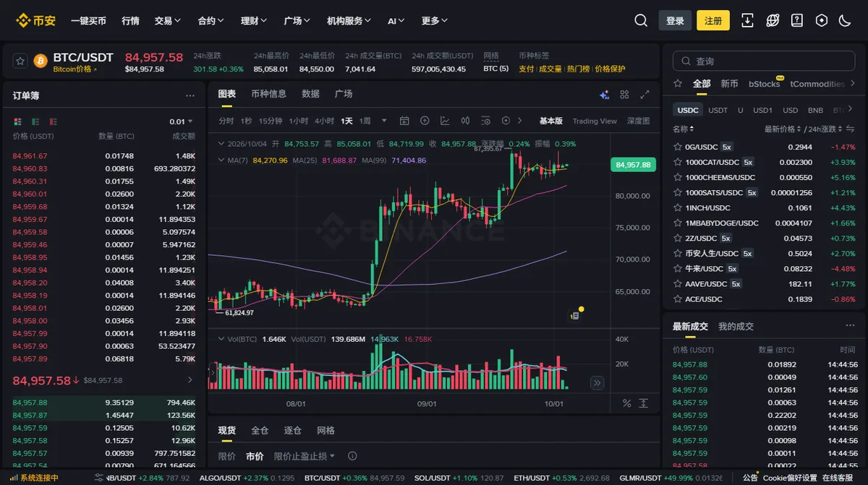Select the USDT quote currency filter
The image size is (868, 485).
[718, 110]
